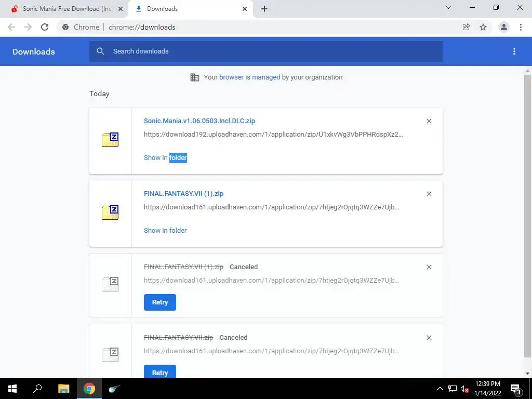Select the Downloads tab
The width and height of the screenshot is (532, 399).
[190, 9]
